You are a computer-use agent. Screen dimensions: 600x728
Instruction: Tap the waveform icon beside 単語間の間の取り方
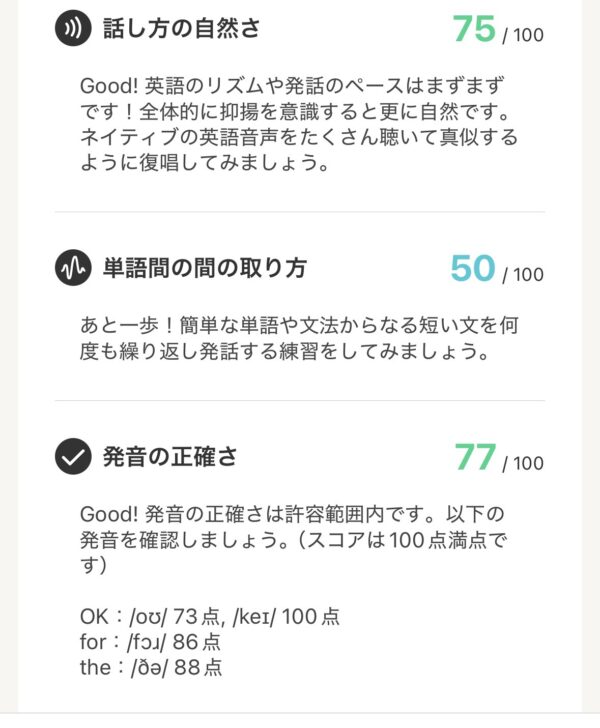(x=73, y=268)
